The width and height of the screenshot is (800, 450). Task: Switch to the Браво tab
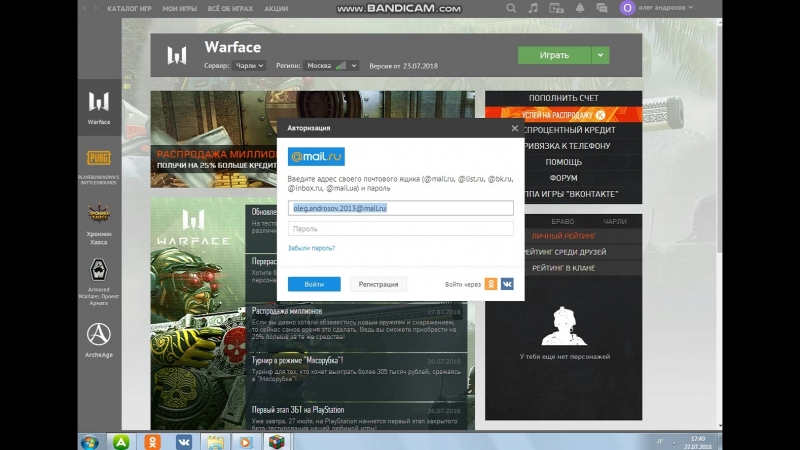562,221
